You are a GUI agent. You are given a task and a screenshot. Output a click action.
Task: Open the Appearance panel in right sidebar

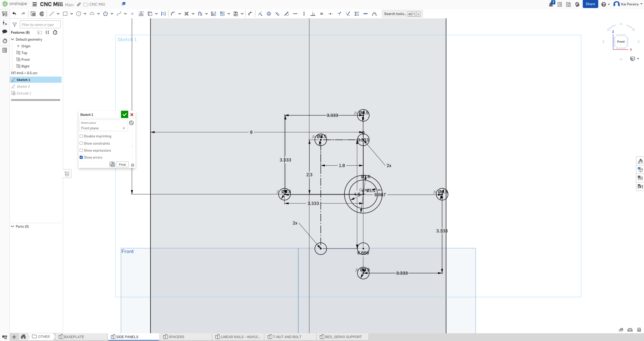point(640,161)
